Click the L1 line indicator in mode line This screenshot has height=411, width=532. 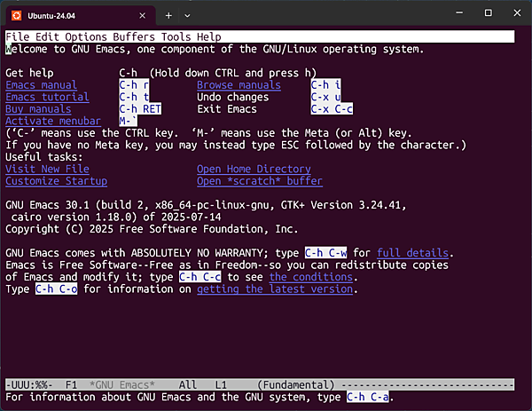(x=221, y=385)
